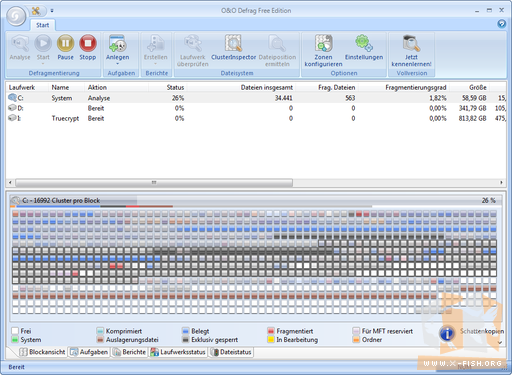The height and width of the screenshot is (375, 512).
Task: Click the I: drive icon
Action: [12, 118]
